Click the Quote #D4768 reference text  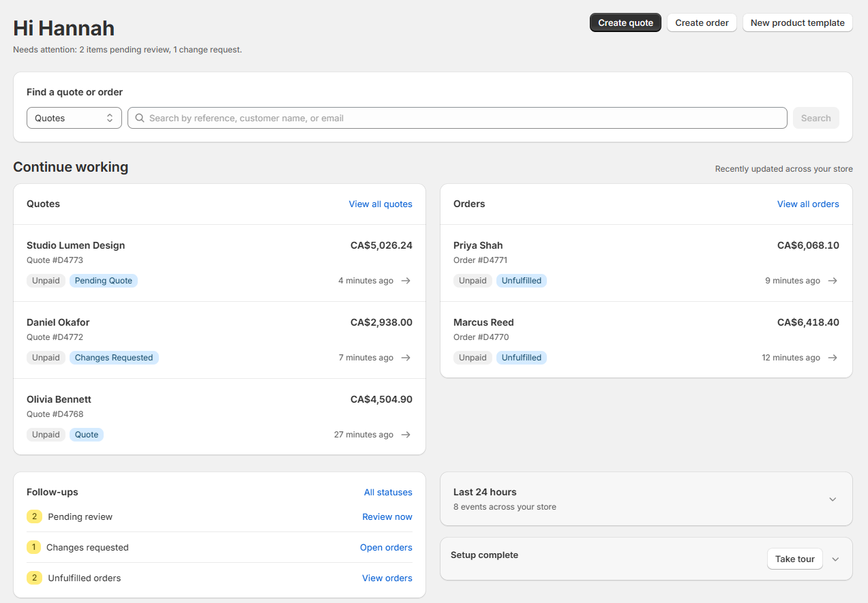(55, 414)
